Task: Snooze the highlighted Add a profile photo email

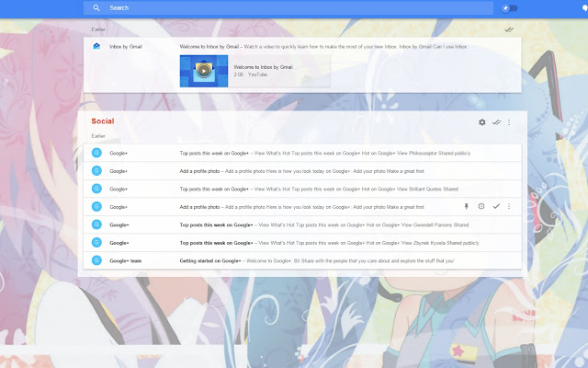Action: pos(481,206)
